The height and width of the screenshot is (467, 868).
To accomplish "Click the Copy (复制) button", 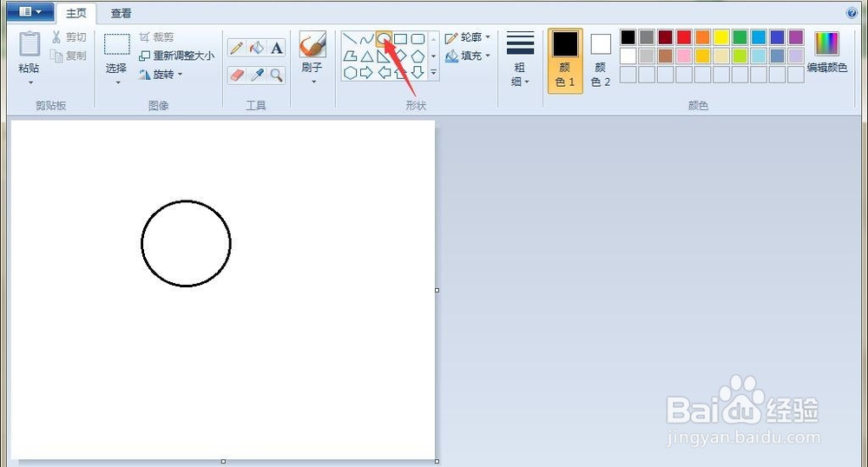I will (x=69, y=56).
